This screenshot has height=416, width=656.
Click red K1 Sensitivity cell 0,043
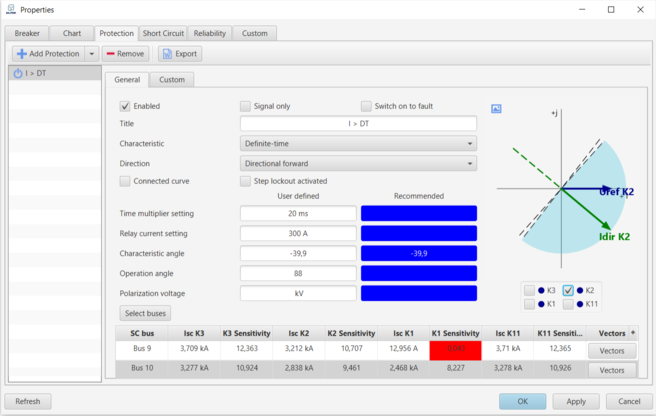tap(456, 350)
